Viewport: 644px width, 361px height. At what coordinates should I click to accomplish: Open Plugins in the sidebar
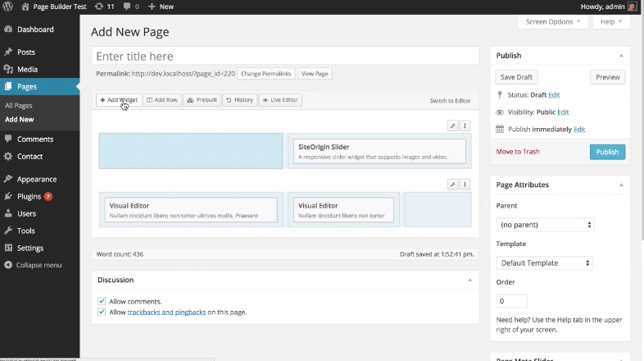click(x=29, y=196)
